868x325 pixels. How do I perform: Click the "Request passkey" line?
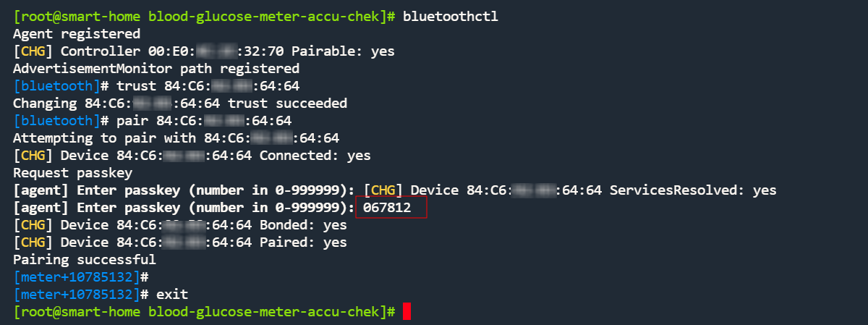(72, 173)
